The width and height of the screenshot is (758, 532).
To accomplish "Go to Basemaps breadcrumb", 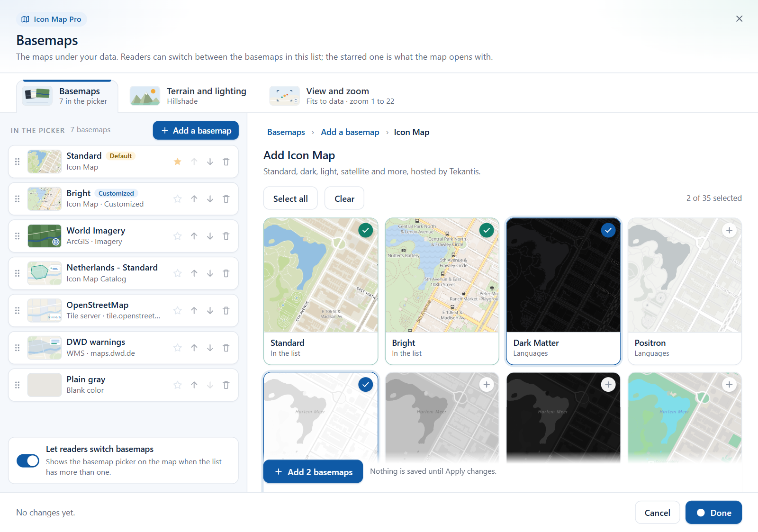I will [x=286, y=132].
